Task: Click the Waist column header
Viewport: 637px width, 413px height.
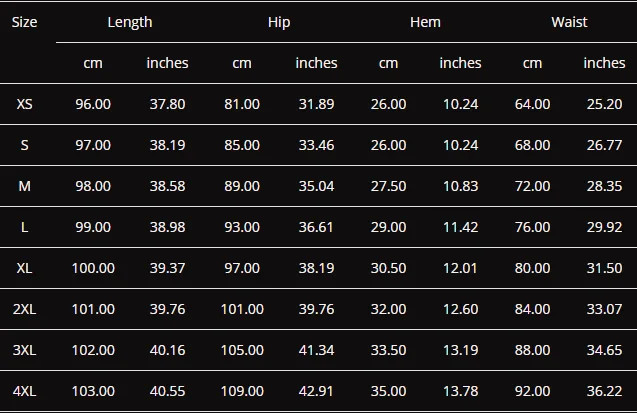Action: (569, 22)
